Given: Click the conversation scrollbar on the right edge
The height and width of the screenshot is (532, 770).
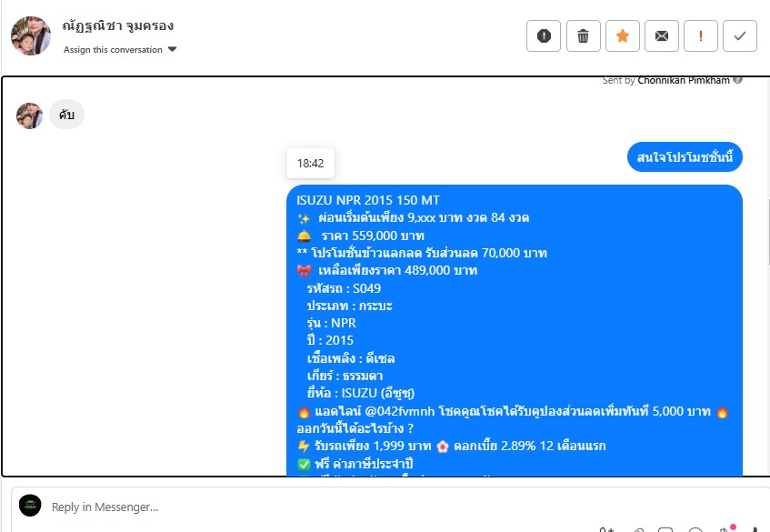Looking at the screenshot, I should click(768, 231).
